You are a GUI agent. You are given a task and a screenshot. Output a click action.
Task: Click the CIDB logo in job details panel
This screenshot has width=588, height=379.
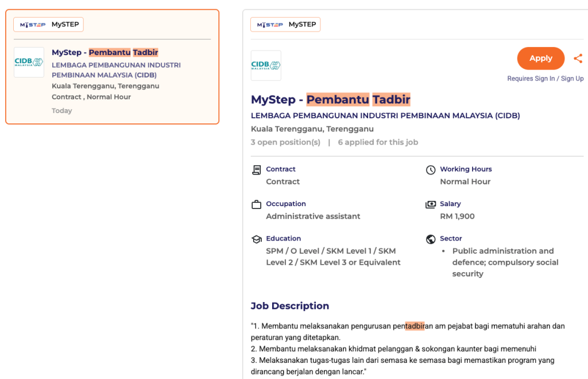(266, 65)
